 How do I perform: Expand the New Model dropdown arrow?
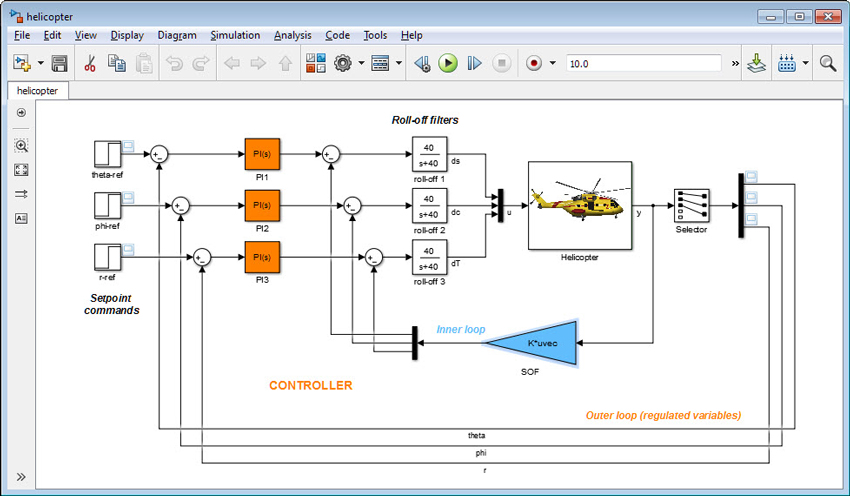[41, 63]
